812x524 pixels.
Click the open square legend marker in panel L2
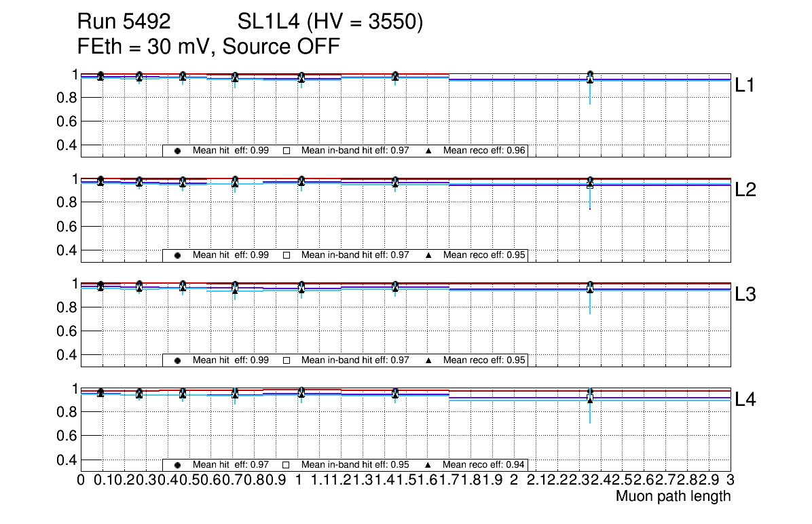click(287, 255)
